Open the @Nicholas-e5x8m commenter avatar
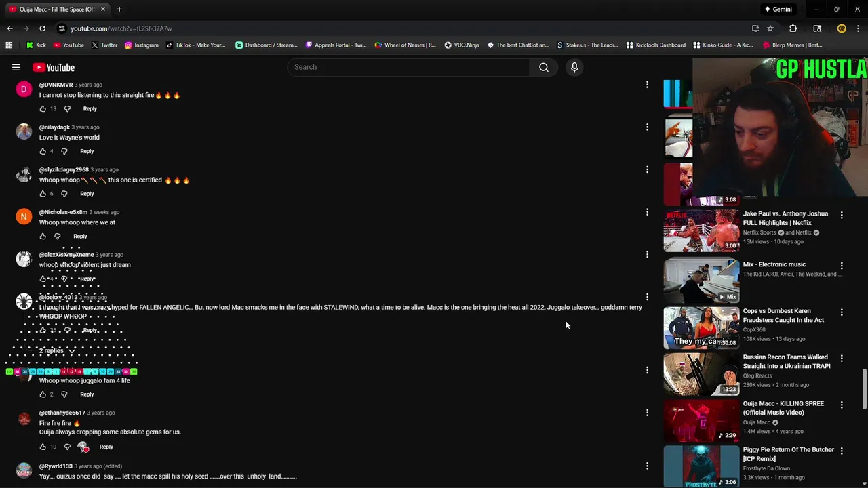 [24, 217]
